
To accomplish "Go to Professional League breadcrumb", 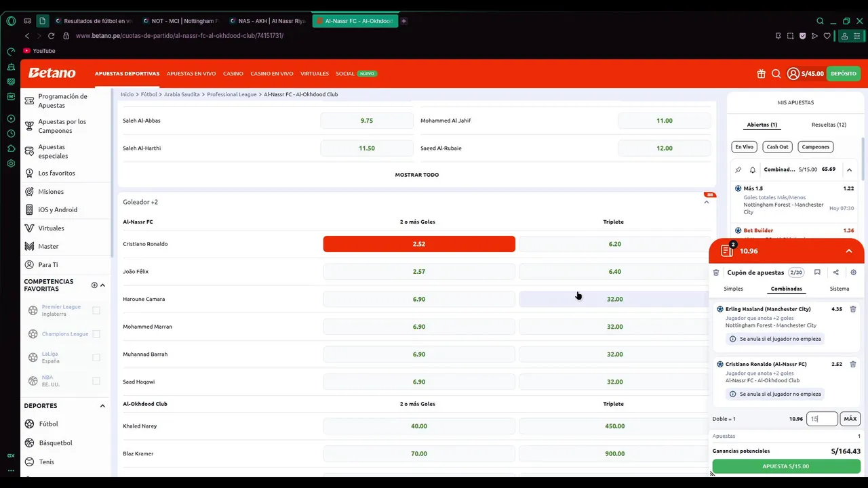I will pyautogui.click(x=232, y=95).
